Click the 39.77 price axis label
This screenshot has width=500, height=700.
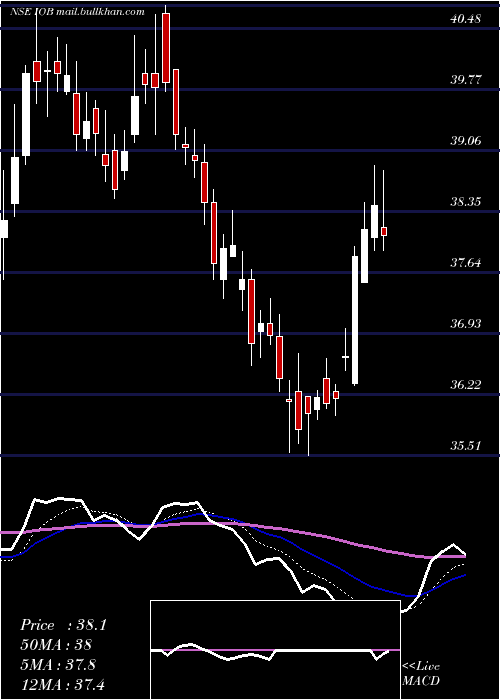point(465,80)
